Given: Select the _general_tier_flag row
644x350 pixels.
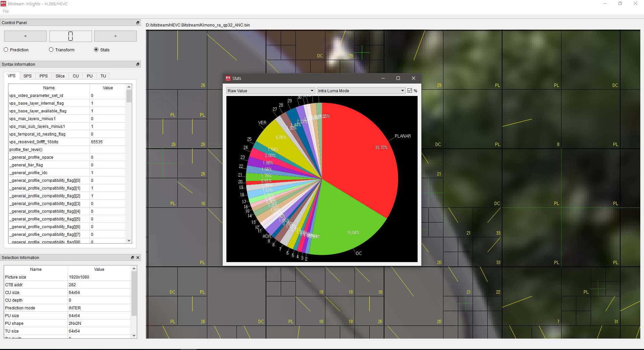Looking at the screenshot, I should tap(67, 165).
